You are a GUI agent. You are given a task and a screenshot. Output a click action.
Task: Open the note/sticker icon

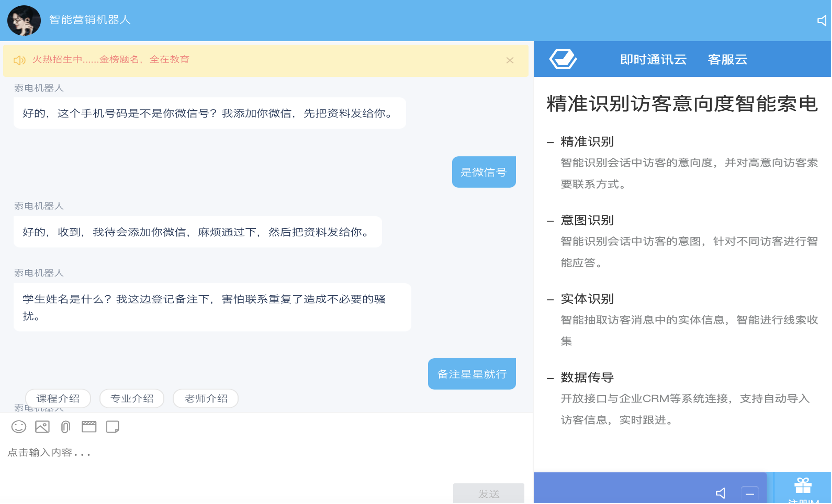pos(112,427)
